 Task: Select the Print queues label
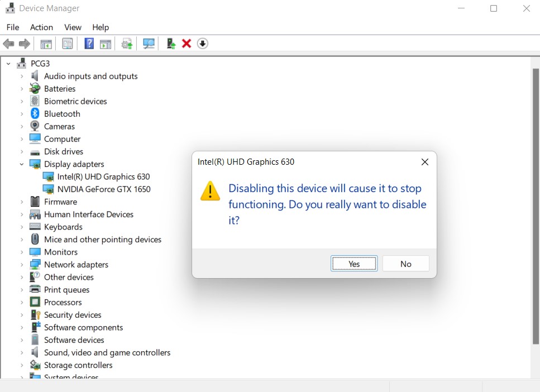tap(67, 290)
